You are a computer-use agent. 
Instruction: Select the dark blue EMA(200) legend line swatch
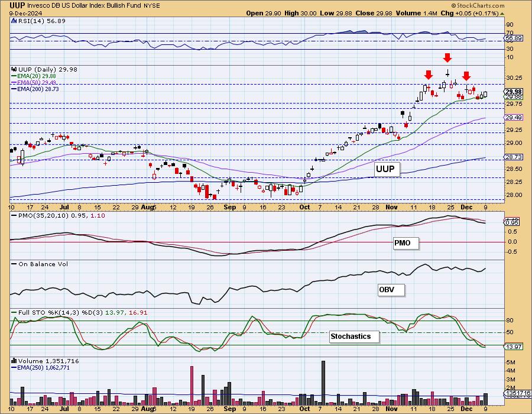click(x=14, y=89)
